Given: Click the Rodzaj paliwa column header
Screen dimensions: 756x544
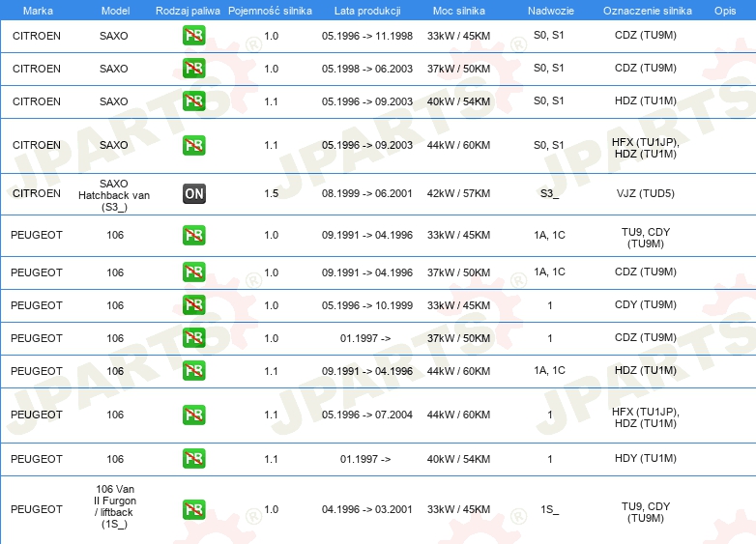Looking at the screenshot, I should pos(188,11).
